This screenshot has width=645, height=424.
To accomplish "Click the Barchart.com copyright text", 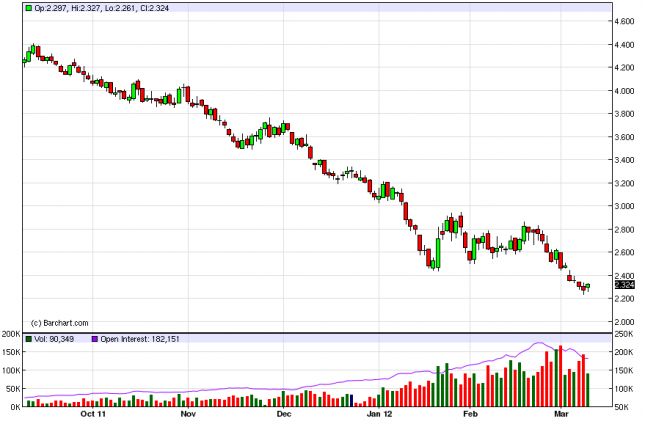I will (61, 322).
